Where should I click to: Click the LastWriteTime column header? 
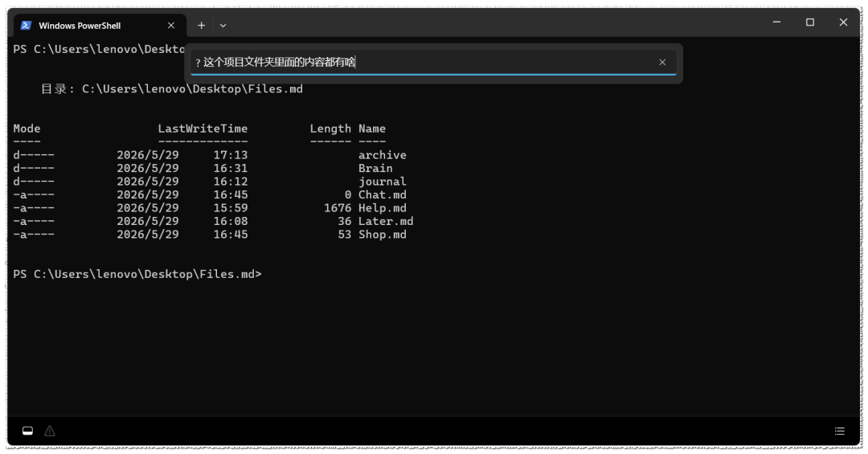203,129
